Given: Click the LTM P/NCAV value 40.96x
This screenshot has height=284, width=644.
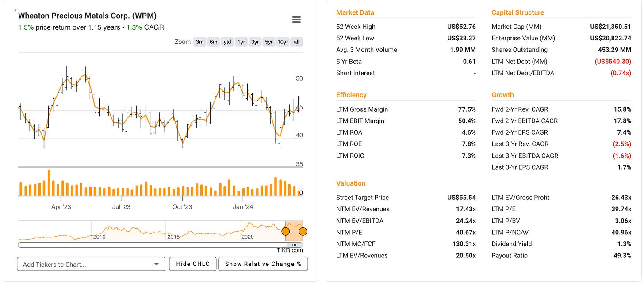Looking at the screenshot, I should [621, 232].
